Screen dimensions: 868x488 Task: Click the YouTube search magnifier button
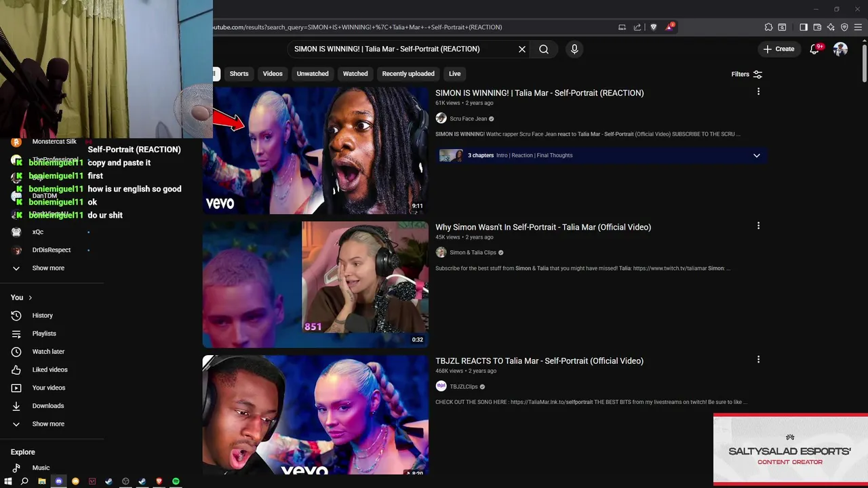point(544,49)
